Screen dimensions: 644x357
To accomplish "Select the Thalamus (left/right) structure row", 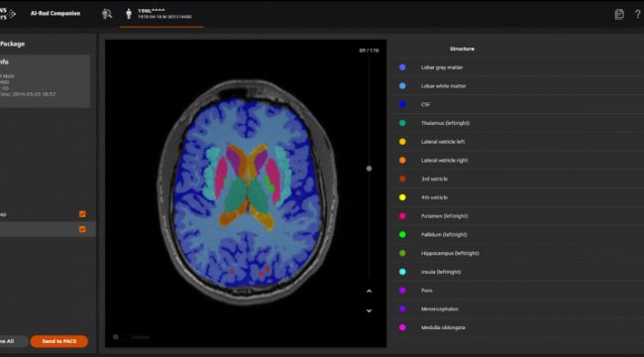I will pyautogui.click(x=518, y=123).
